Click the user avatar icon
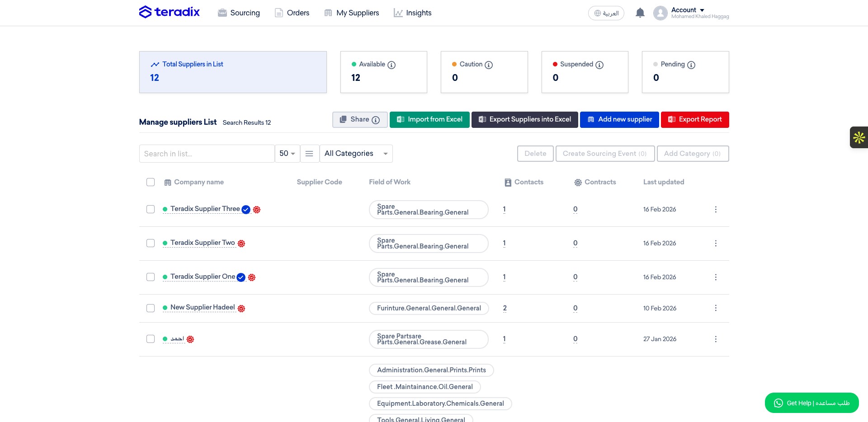Viewport: 868px width, 422px height. [660, 13]
